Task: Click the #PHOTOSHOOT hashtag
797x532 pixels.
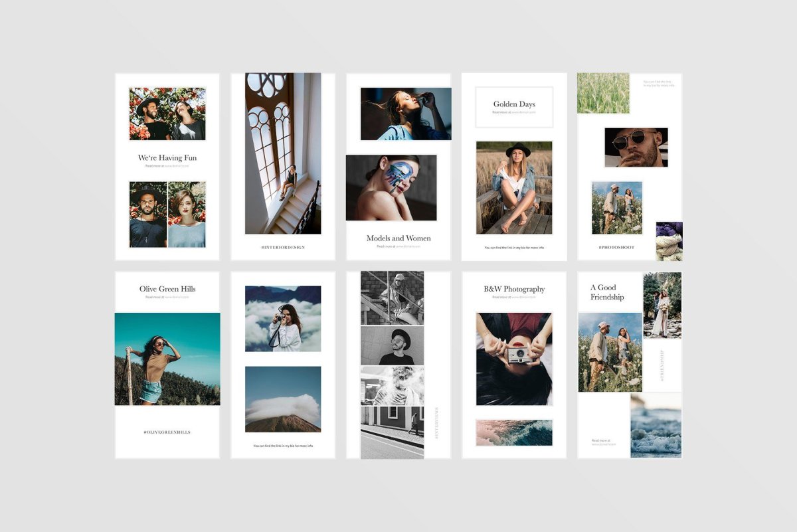Action: (616, 247)
